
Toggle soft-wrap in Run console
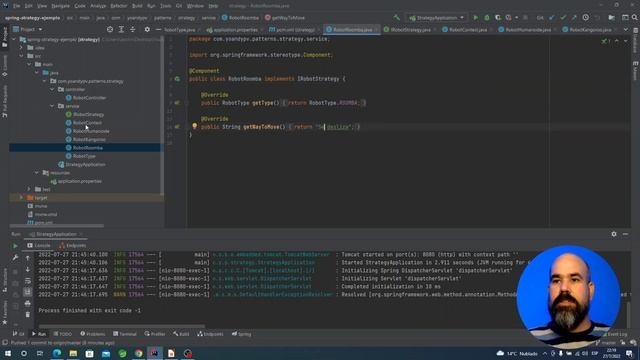point(27,281)
